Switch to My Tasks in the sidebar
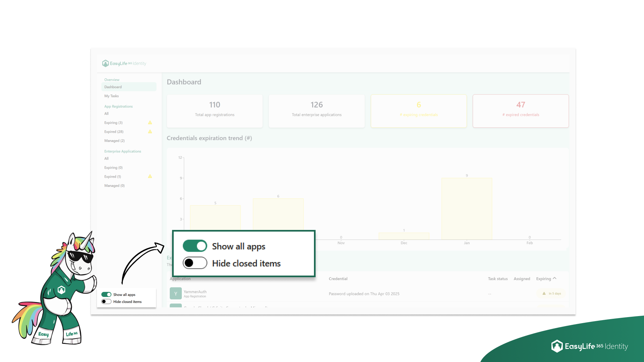Image resolution: width=644 pixels, height=362 pixels. (111, 96)
